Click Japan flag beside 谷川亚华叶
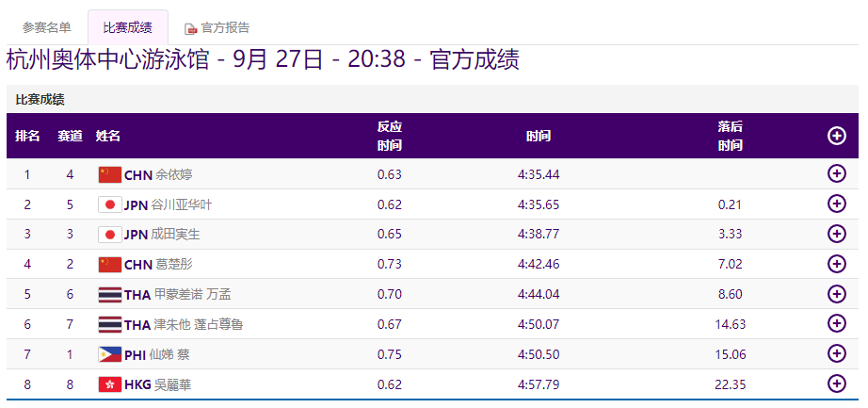The image size is (868, 408). click(x=110, y=204)
